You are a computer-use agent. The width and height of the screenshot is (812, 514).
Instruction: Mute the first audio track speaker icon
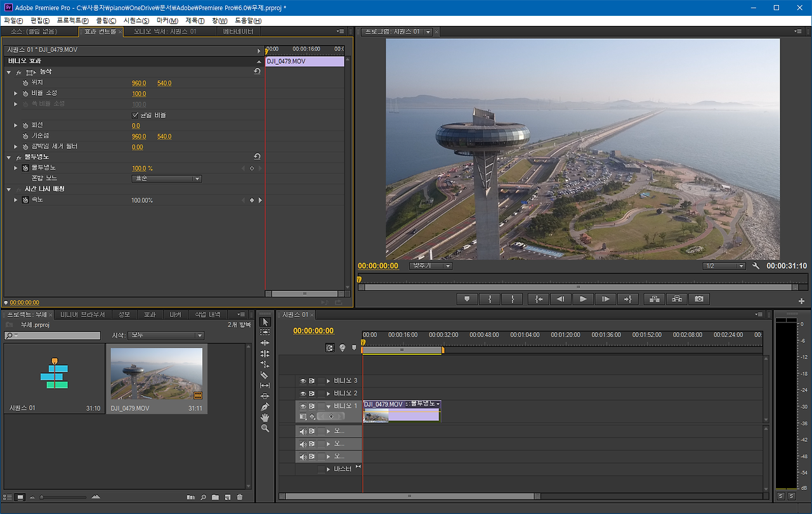click(x=303, y=431)
